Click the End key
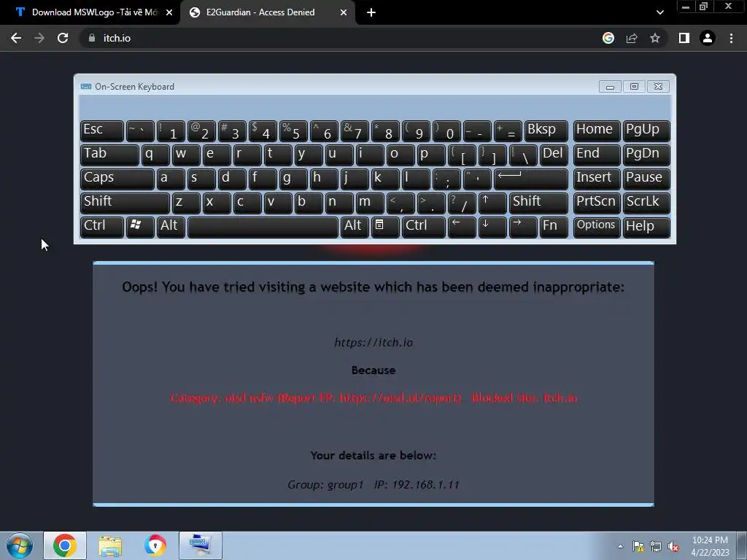747x560 pixels. 597,155
